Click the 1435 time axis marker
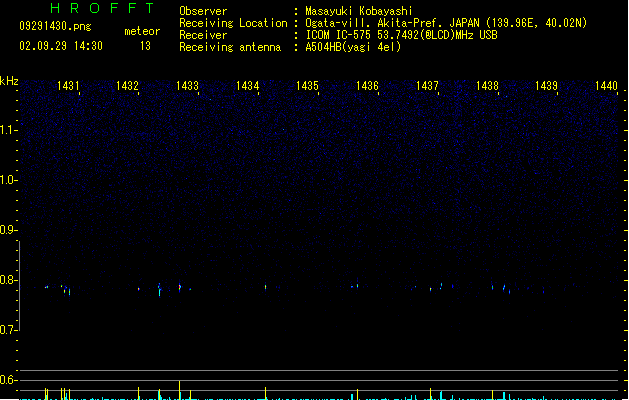Image resolution: width=629 pixels, height=400 pixels. pos(307,86)
